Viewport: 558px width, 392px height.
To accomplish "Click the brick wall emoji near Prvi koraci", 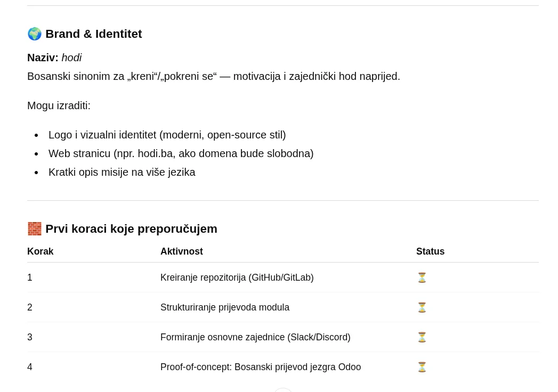I will (35, 229).
